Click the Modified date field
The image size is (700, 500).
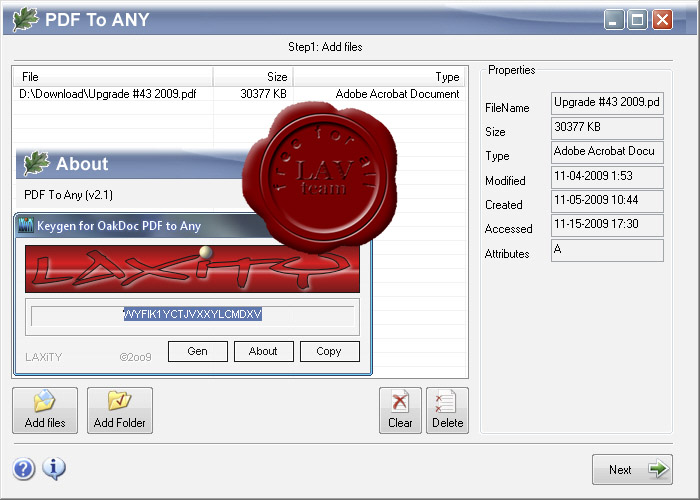click(607, 177)
